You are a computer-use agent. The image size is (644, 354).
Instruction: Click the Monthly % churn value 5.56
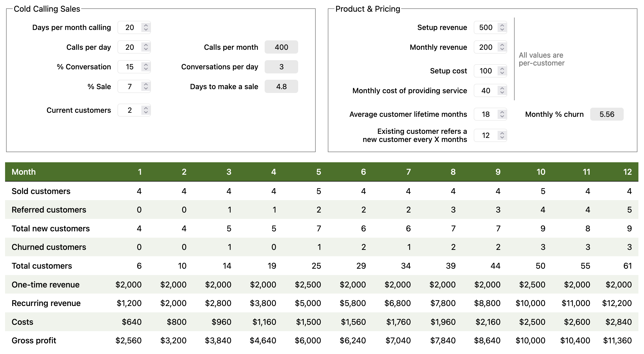[607, 114]
